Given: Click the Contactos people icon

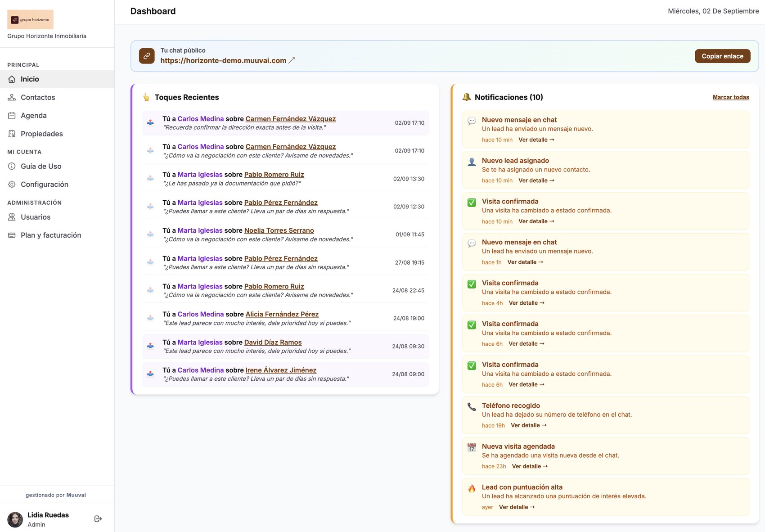Looking at the screenshot, I should coord(12,97).
